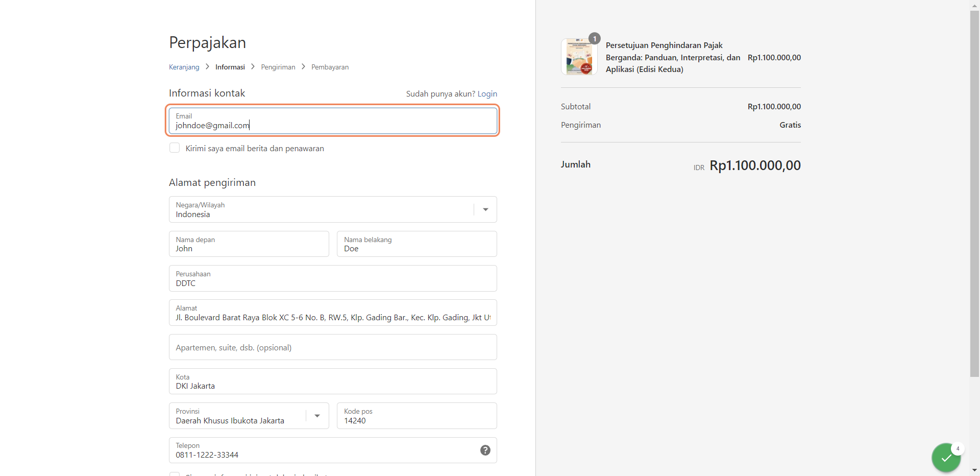
Task: Click the Apartemen, suite field
Action: [x=333, y=347]
